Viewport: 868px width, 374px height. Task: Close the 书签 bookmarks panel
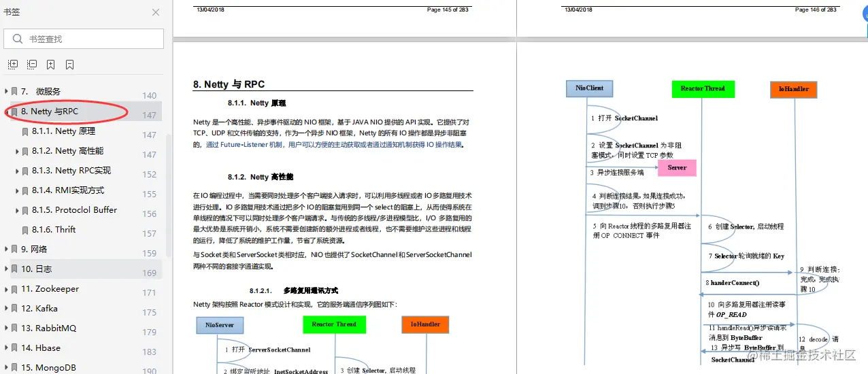click(x=156, y=12)
